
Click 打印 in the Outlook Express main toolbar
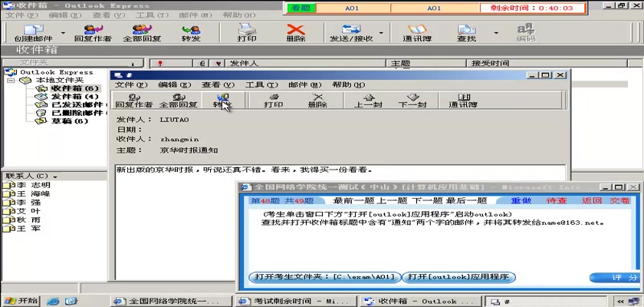click(247, 33)
